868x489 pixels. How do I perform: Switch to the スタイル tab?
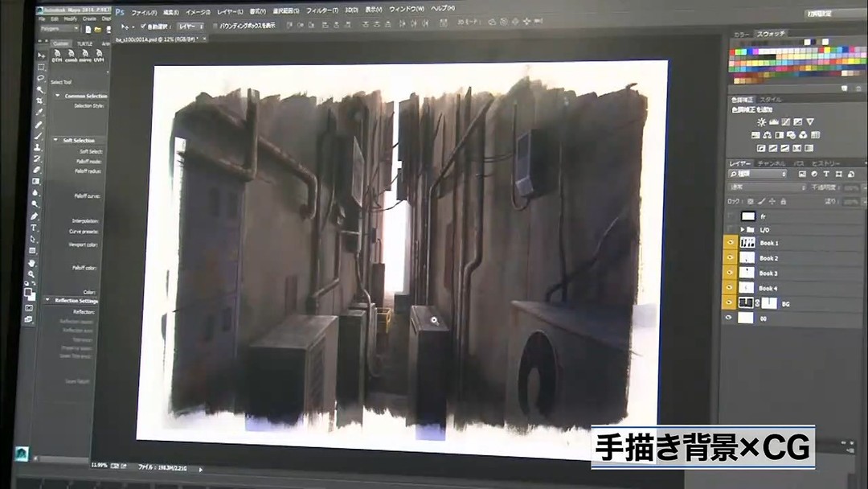(x=770, y=100)
